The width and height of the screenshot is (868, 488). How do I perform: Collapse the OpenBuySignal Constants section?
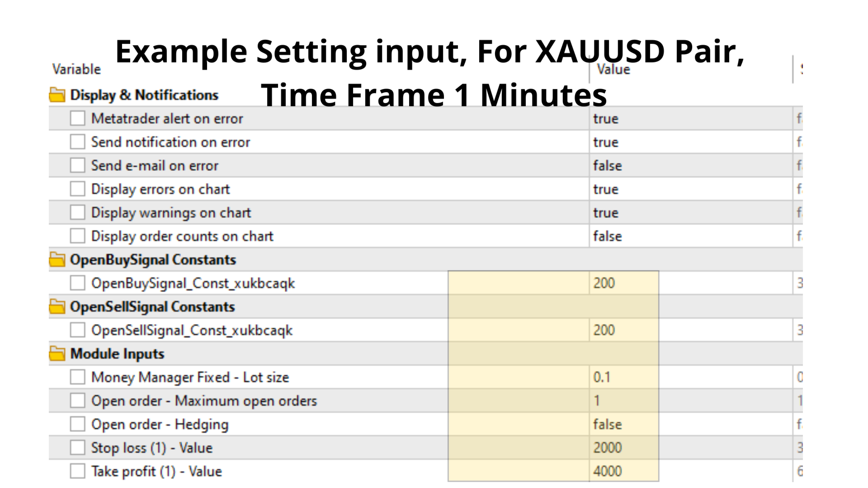tap(153, 260)
